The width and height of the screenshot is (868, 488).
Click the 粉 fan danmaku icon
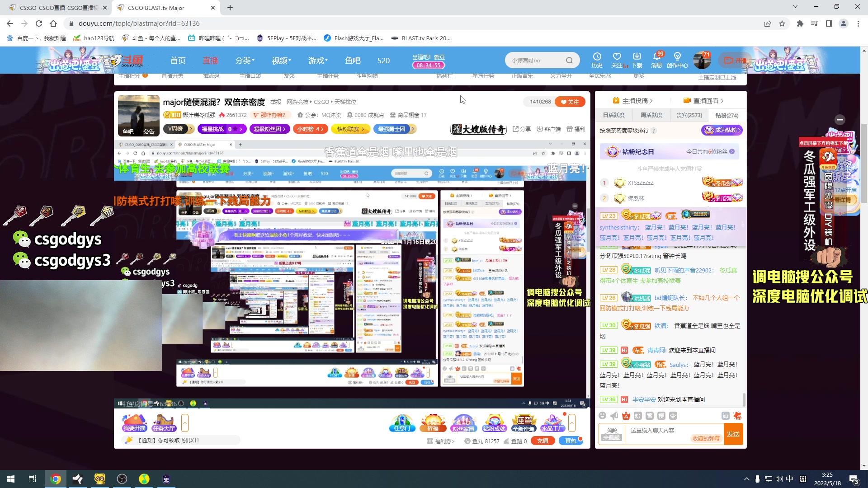click(x=637, y=416)
